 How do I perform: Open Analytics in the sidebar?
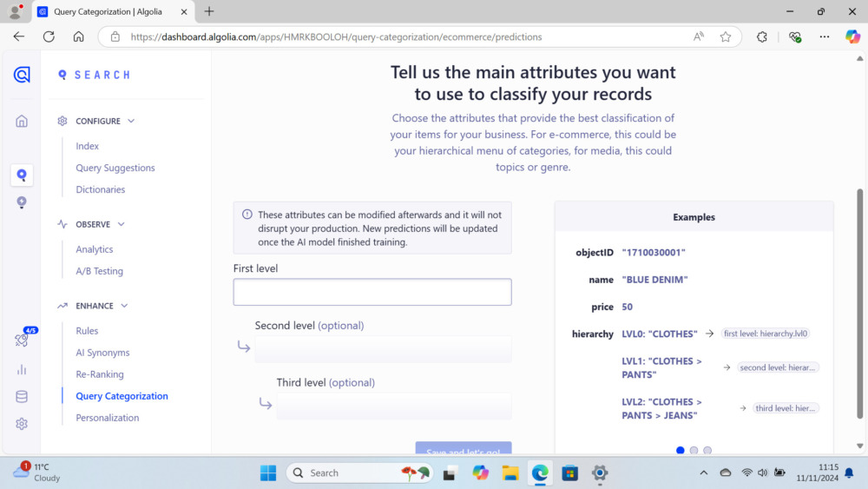(94, 249)
